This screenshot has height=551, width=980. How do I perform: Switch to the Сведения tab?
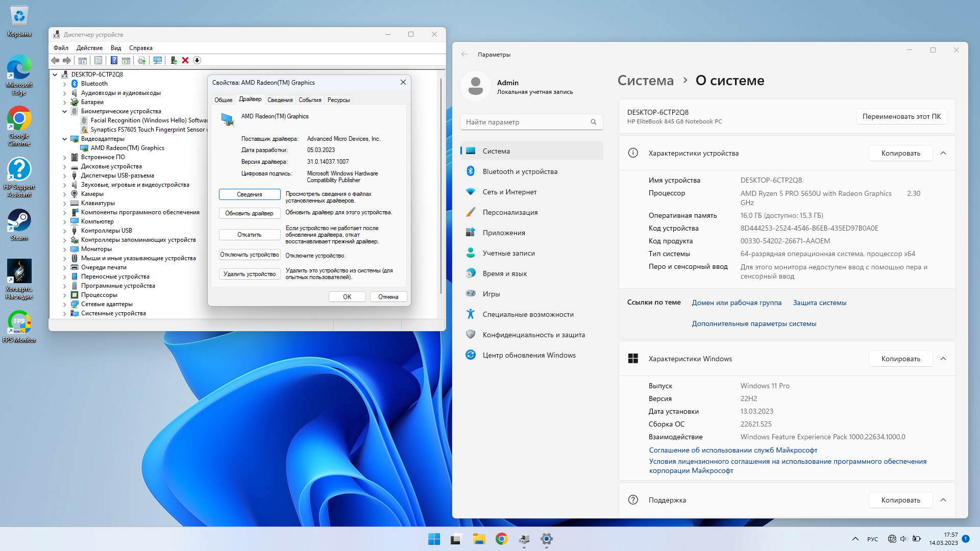(280, 100)
